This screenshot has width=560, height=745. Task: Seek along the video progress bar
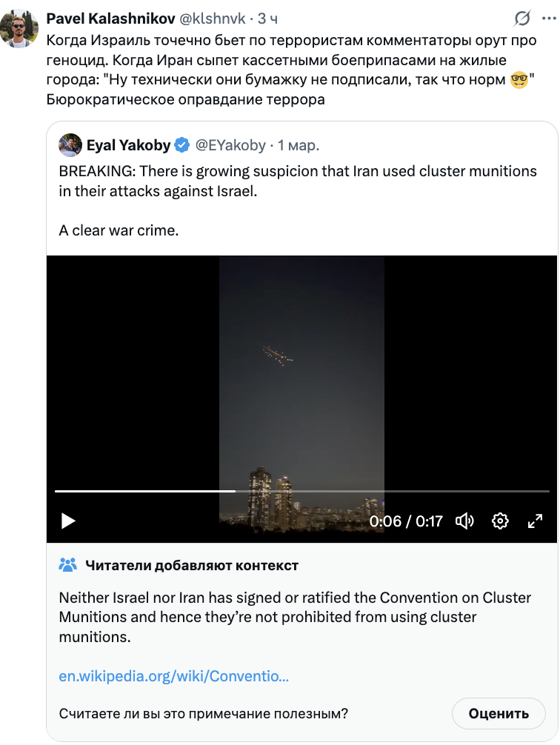[301, 491]
